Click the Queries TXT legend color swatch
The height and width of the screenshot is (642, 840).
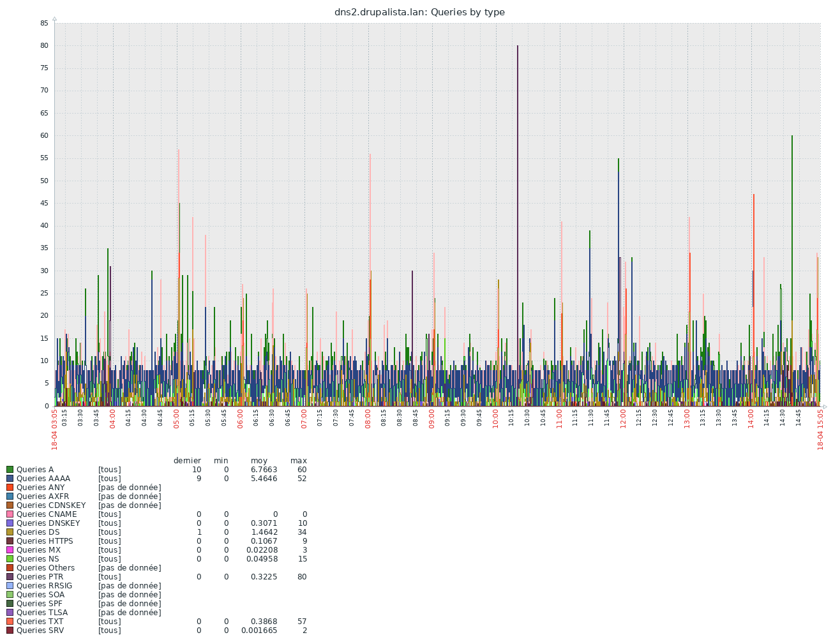click(x=10, y=622)
